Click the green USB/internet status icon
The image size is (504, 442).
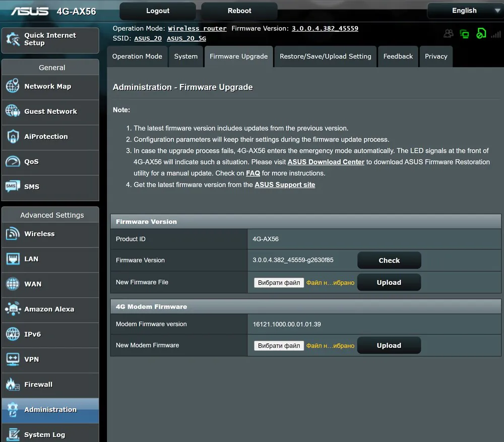(481, 33)
